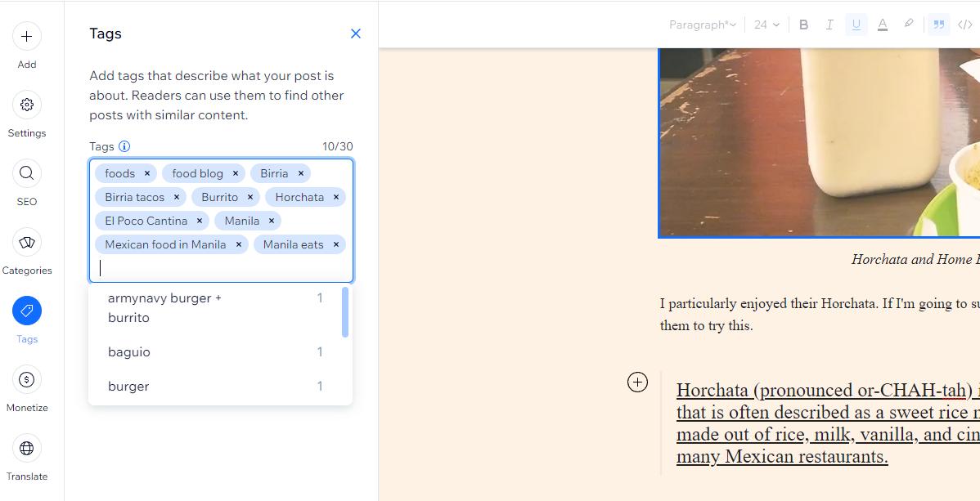Close the Tags panel

click(x=356, y=34)
